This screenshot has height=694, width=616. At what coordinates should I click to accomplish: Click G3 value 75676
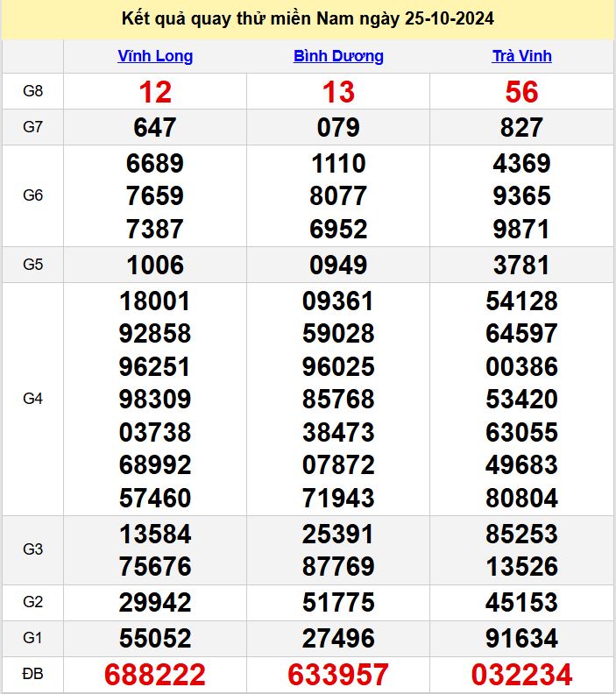click(x=155, y=567)
